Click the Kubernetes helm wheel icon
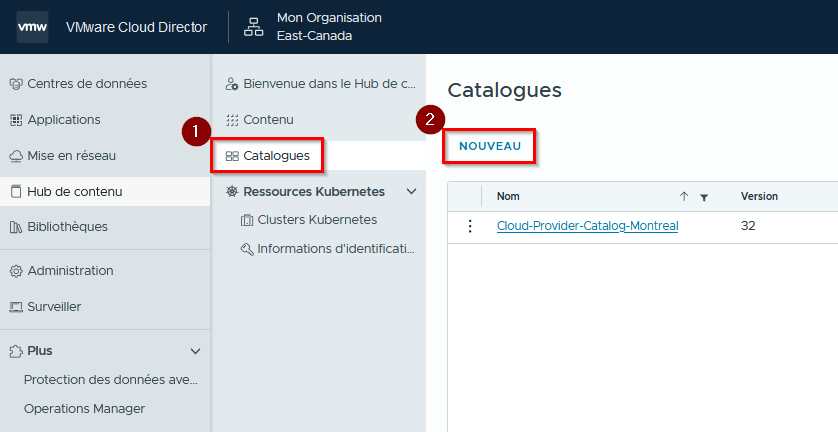838x432 pixels. click(x=232, y=191)
